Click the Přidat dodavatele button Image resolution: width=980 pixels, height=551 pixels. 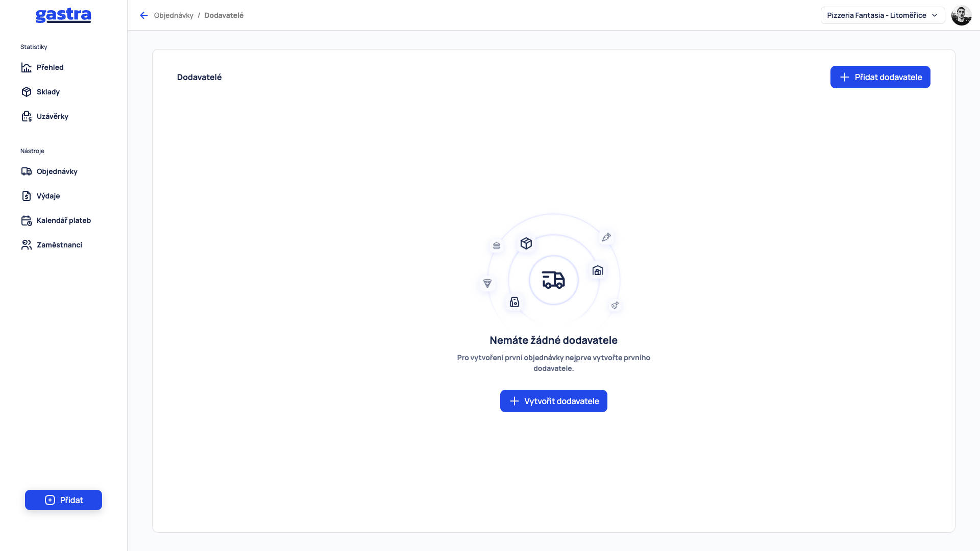[x=880, y=77]
